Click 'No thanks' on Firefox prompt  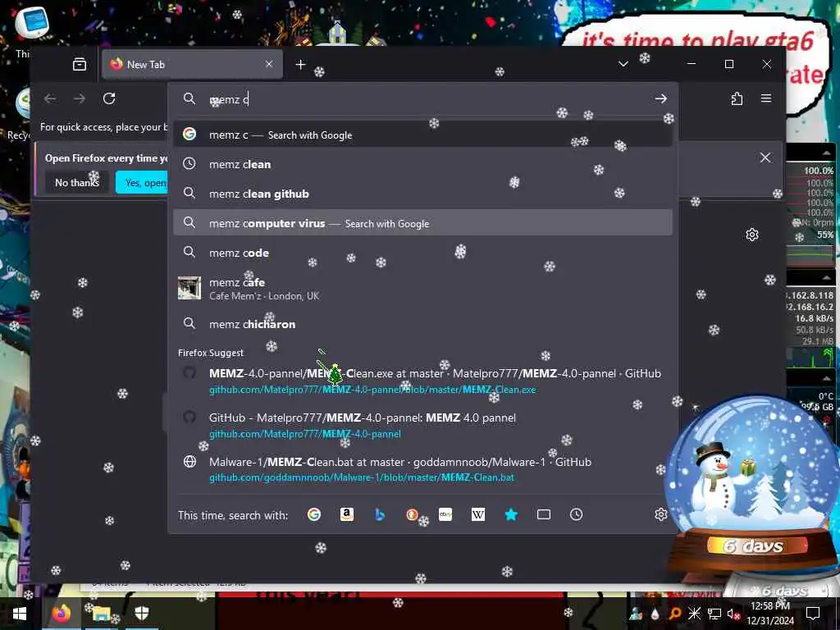pyautogui.click(x=76, y=183)
